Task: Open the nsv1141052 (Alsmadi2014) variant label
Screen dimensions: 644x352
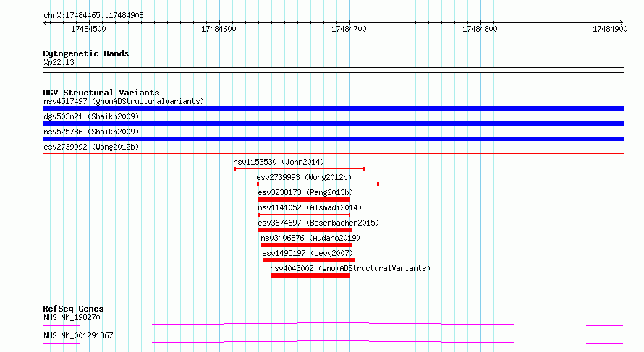Action: (x=310, y=207)
